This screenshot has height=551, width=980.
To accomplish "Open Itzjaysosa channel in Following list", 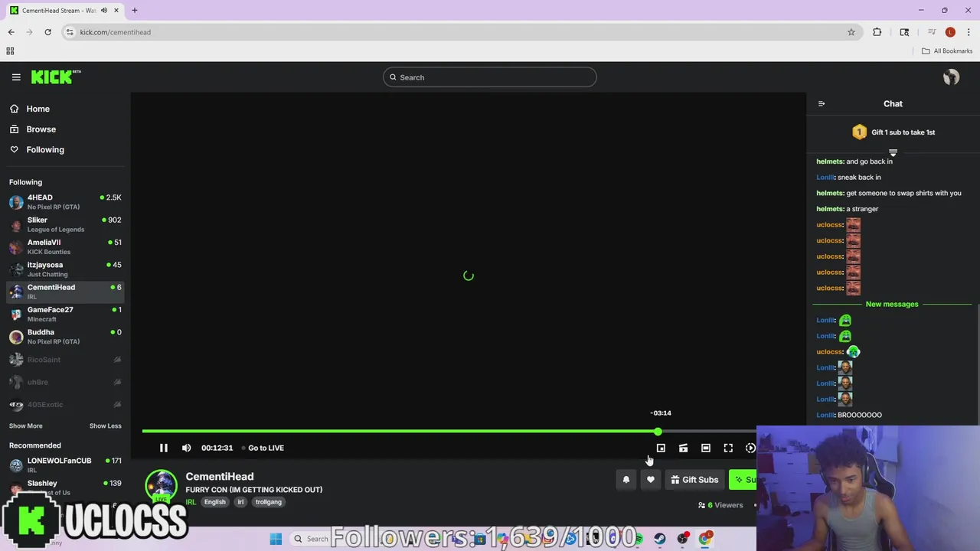I will coord(65,269).
